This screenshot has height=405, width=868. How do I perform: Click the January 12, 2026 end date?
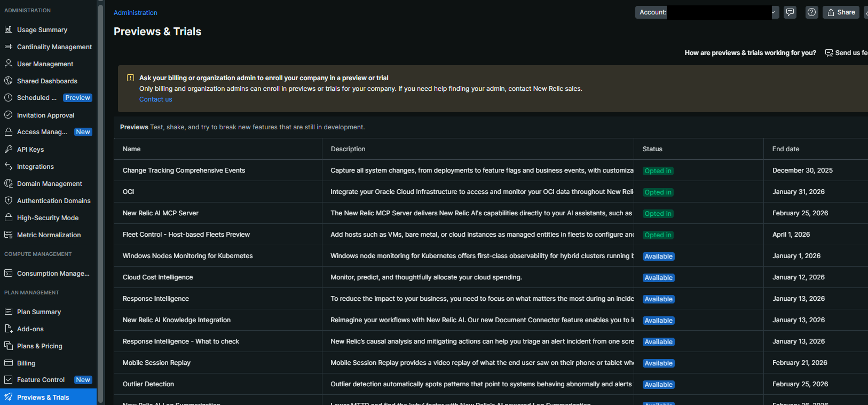pos(799,277)
